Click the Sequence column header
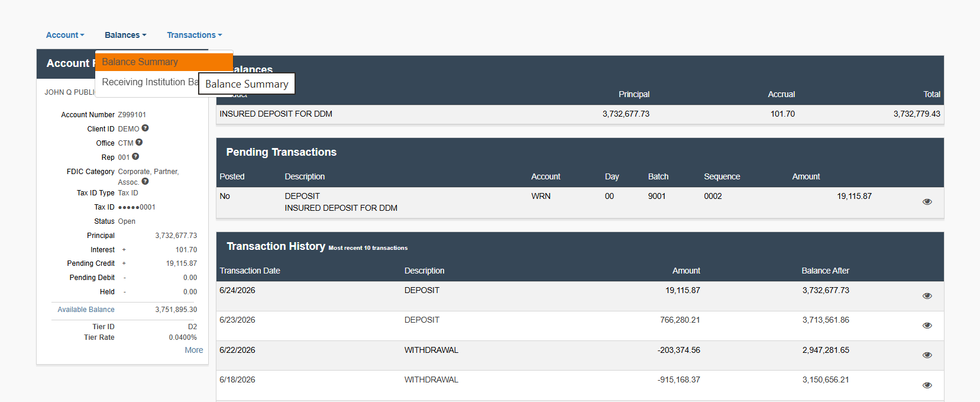 click(722, 176)
